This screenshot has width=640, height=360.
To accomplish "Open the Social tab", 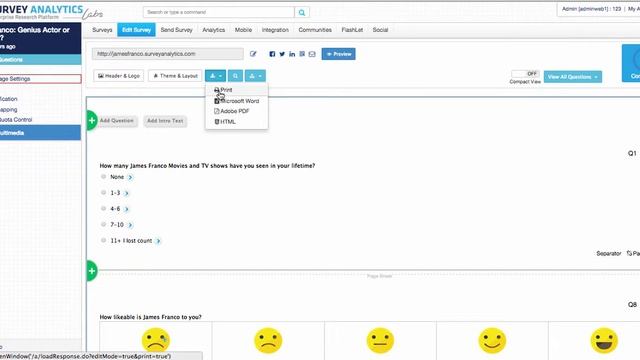I will click(380, 30).
